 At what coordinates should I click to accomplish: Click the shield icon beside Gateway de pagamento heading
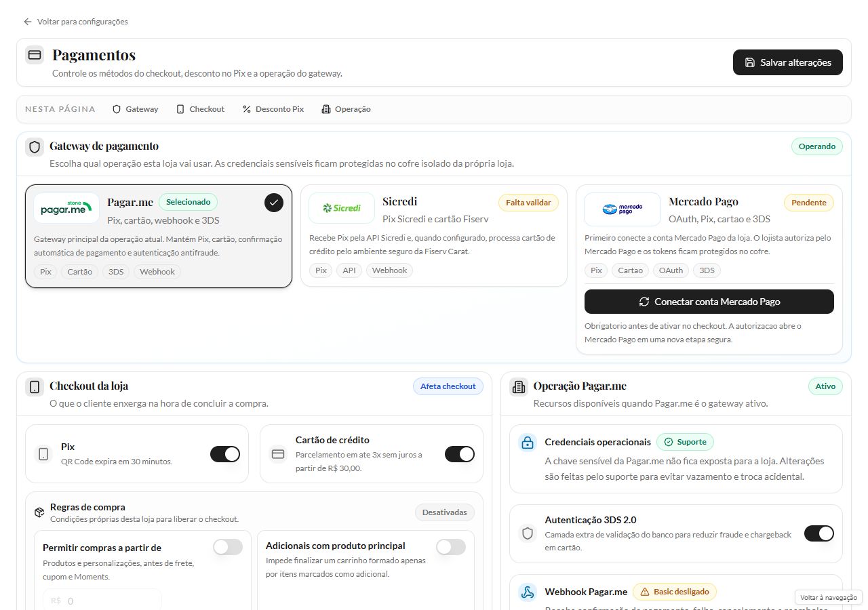35,147
